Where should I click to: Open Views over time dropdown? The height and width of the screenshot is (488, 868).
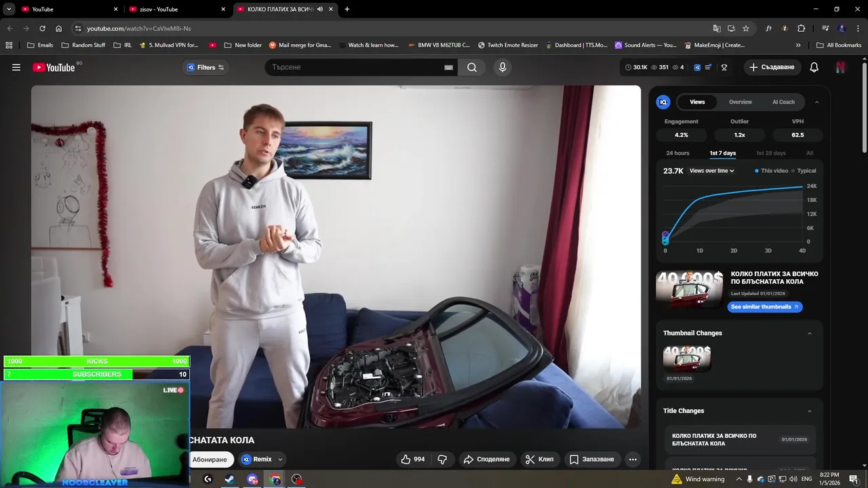[x=712, y=171]
